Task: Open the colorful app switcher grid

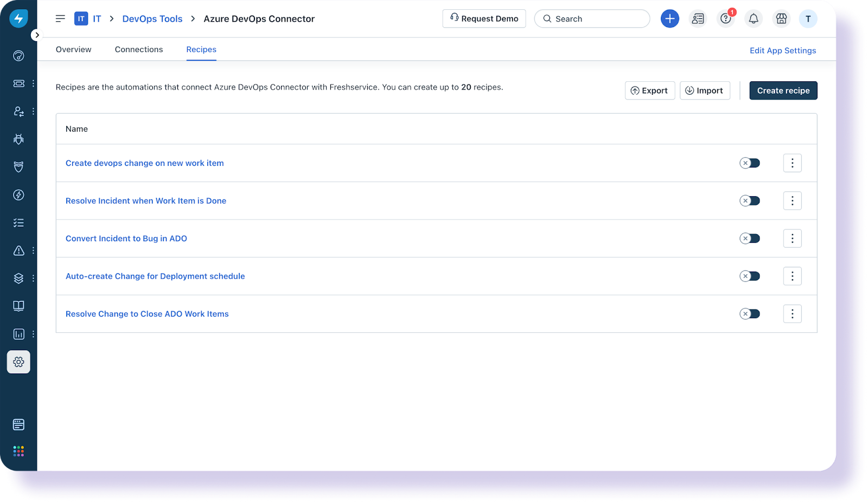Action: [18, 451]
